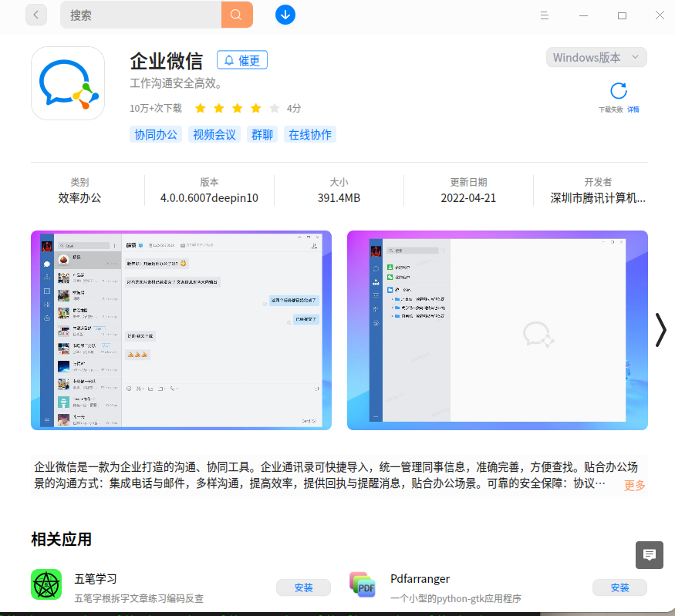Click the 企业微信 app title
The height and width of the screenshot is (616, 675).
pos(167,61)
